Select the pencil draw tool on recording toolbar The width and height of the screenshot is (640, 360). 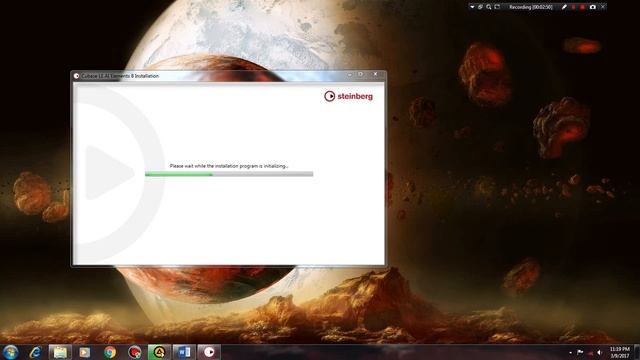pyautogui.click(x=564, y=7)
